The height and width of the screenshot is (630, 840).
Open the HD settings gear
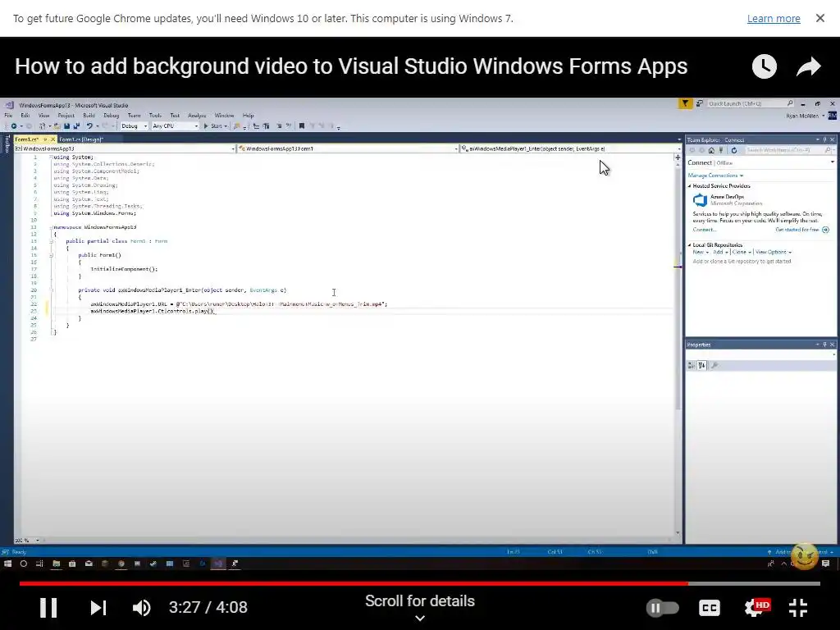pyautogui.click(x=756, y=608)
